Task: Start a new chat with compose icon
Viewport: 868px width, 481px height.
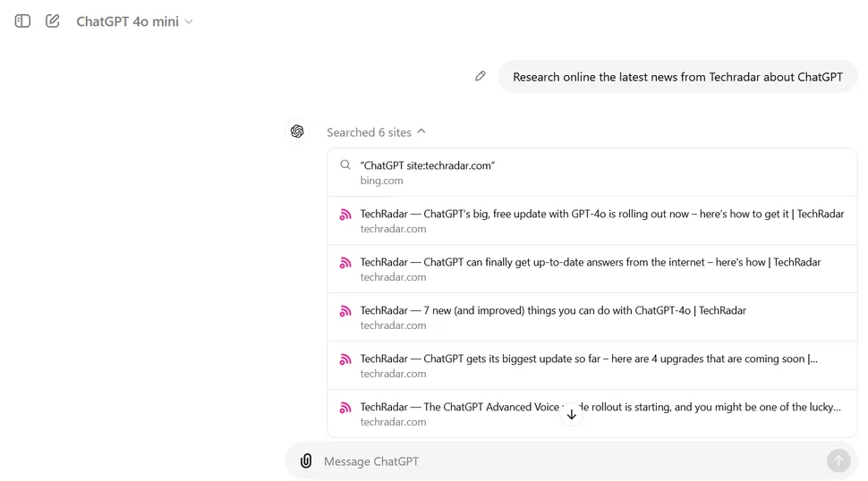Action: click(53, 21)
